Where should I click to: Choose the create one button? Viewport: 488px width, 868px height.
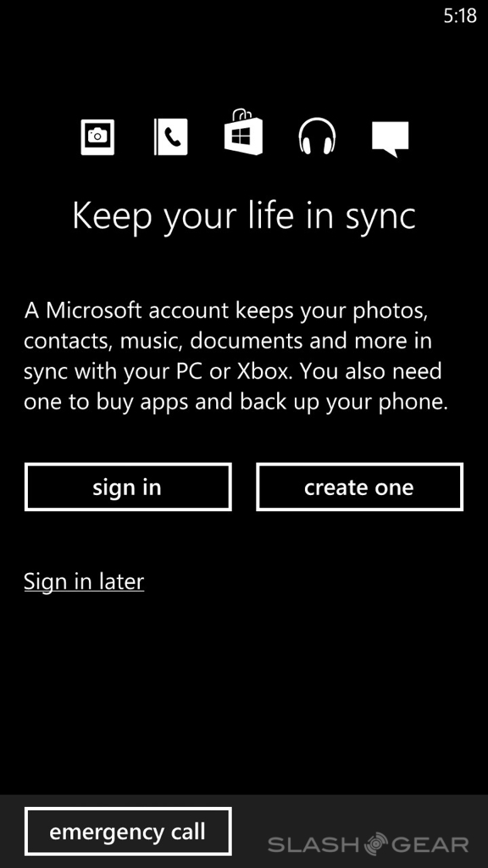[359, 487]
